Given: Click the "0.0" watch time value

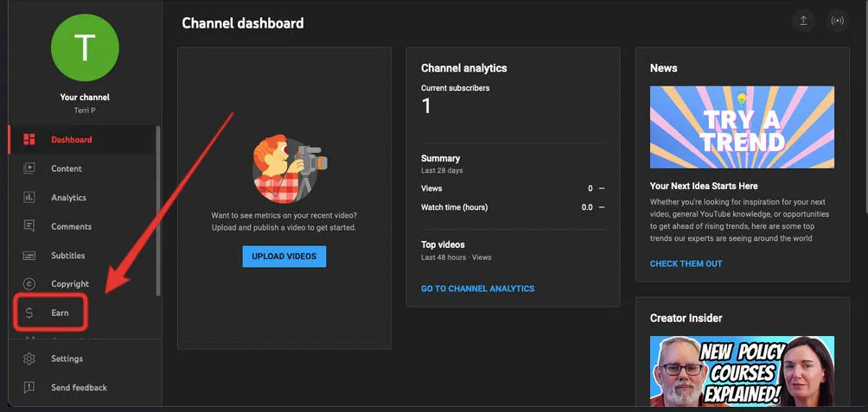Looking at the screenshot, I should click(x=587, y=207).
